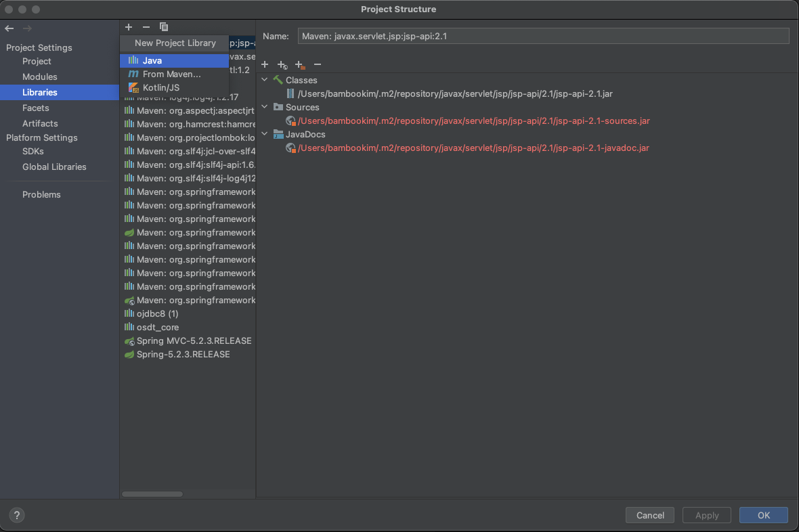Image resolution: width=799 pixels, height=532 pixels.
Task: Select Java from New Project Library menu
Action: 174,61
